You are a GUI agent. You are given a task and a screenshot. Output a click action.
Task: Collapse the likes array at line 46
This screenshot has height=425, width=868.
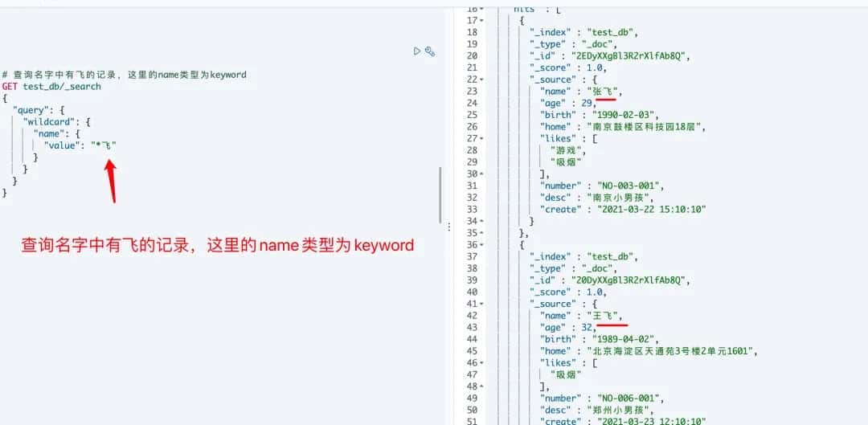[x=481, y=363]
